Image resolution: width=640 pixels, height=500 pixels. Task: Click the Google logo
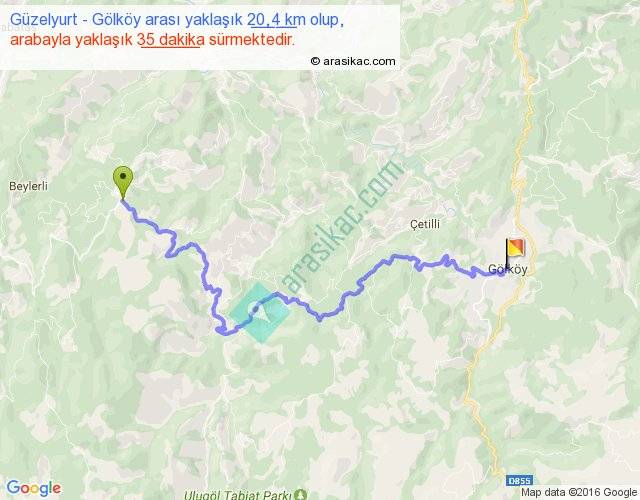34,488
